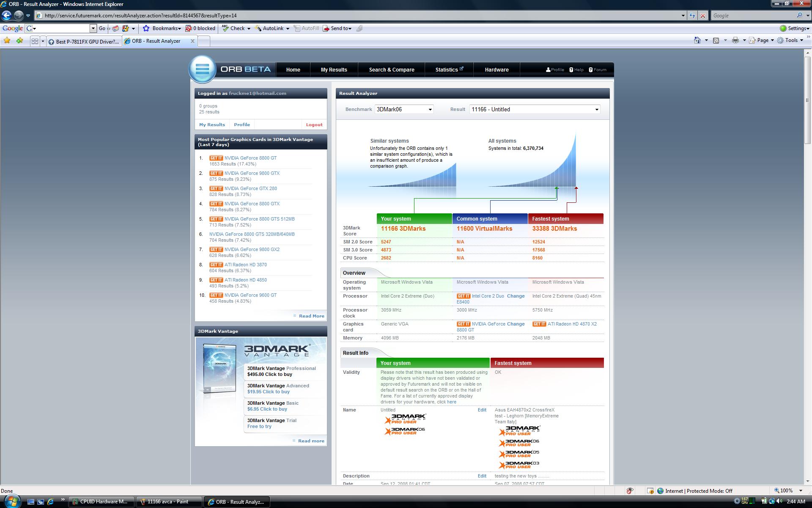Open the Result '11166 - Untitled' dropdown
Image resolution: width=812 pixels, height=508 pixels.
[535, 109]
